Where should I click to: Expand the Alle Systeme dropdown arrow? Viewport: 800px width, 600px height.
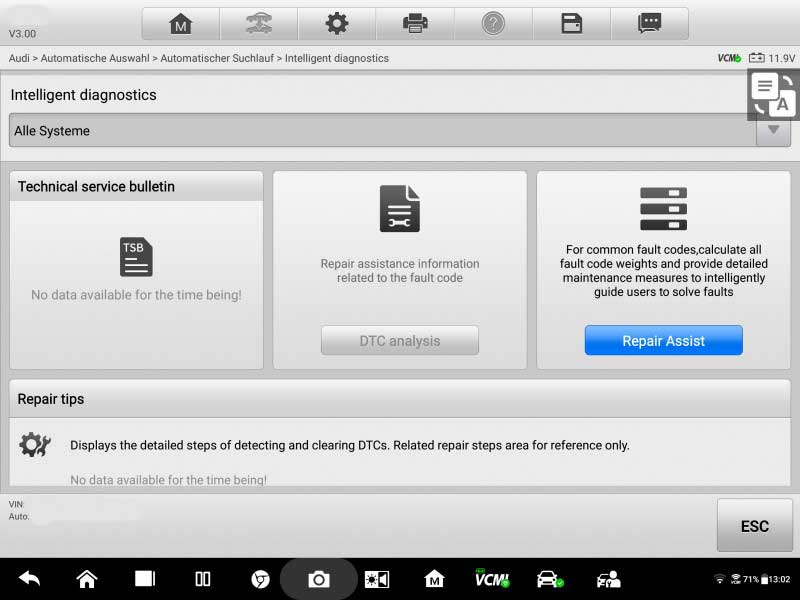[x=773, y=130]
